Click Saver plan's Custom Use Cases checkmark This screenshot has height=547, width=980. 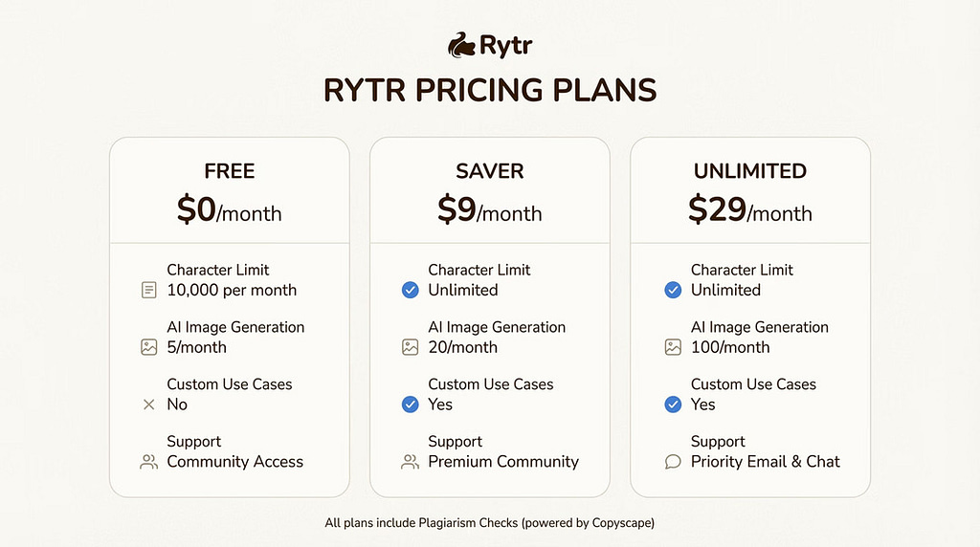coord(410,405)
